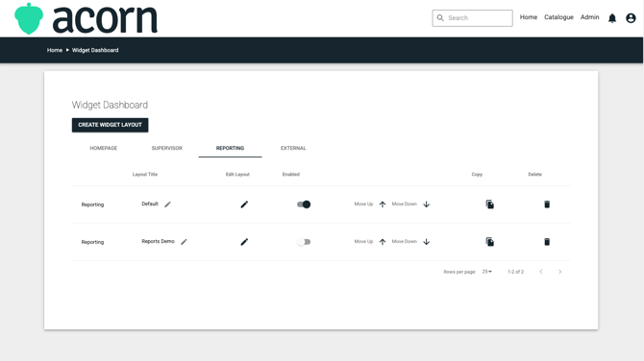644x361 pixels.
Task: Delete the Default layout
Action: 547,205
